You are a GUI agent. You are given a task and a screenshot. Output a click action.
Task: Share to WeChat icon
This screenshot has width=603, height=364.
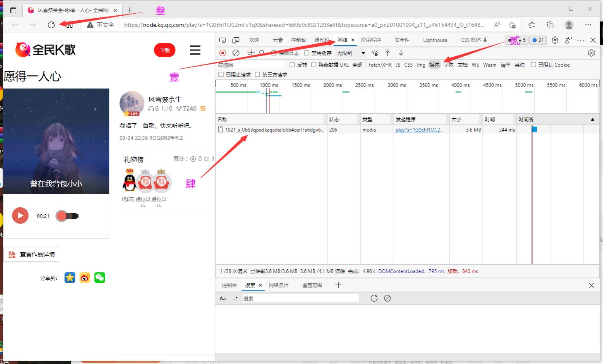tap(100, 278)
